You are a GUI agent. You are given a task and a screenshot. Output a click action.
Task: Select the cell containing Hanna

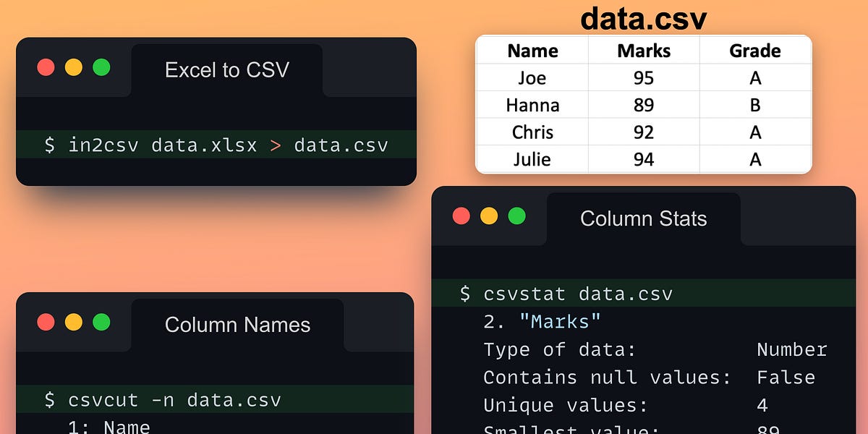click(532, 105)
